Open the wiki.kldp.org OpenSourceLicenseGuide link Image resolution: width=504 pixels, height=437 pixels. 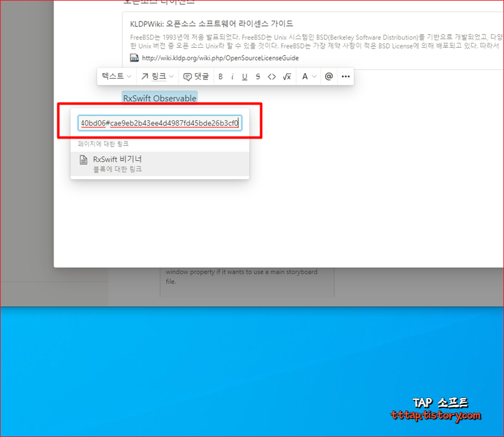click(220, 58)
